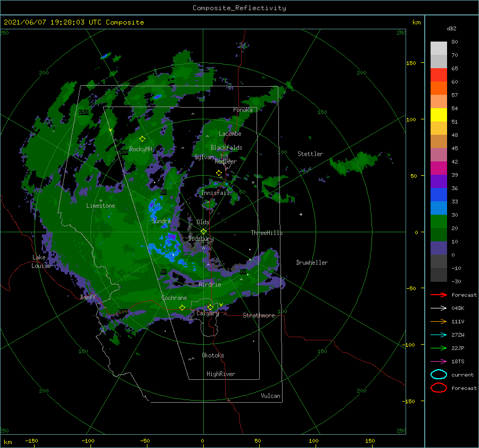Click the Calgary city label
This screenshot has width=479, height=448.
pos(208,313)
